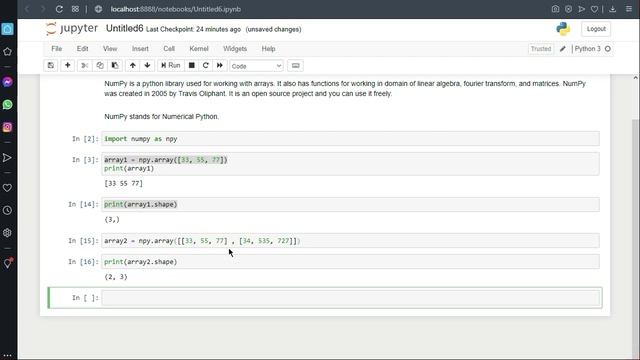Open History clock icon in sidebar
The image size is (640, 360).
[7, 211]
